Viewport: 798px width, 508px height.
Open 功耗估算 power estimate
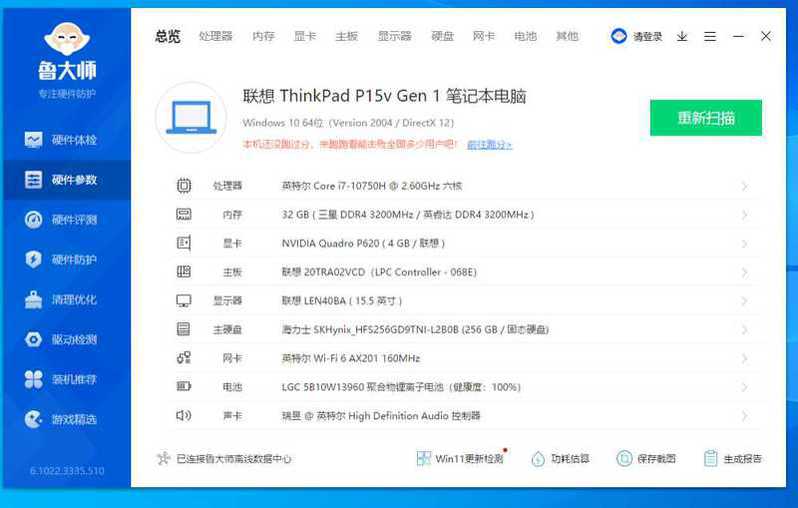point(560,459)
